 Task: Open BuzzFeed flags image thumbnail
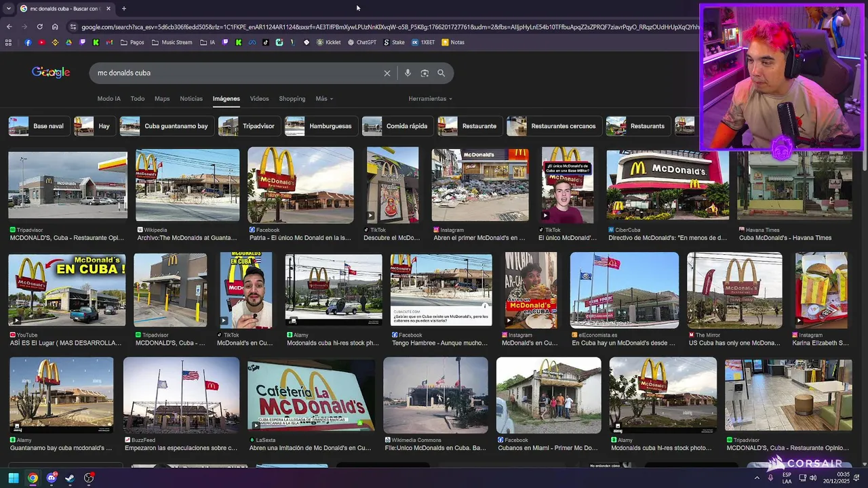point(181,395)
